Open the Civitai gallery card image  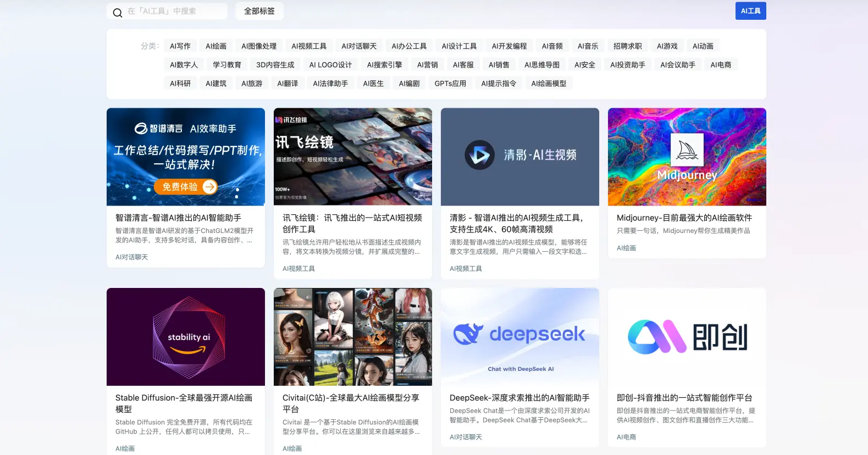pos(353,337)
